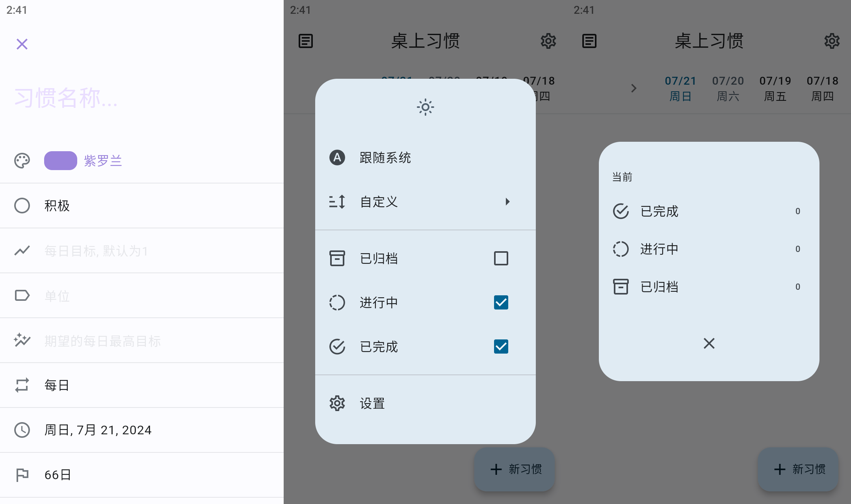Screen dimensions: 851x504
Task: Select 07/18 周四 date in right screen
Action: click(x=823, y=89)
